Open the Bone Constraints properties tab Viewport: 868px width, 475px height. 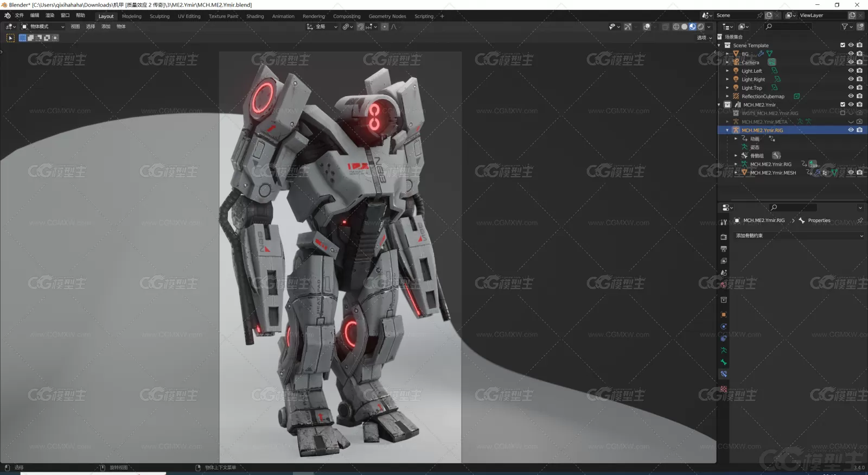pyautogui.click(x=724, y=374)
